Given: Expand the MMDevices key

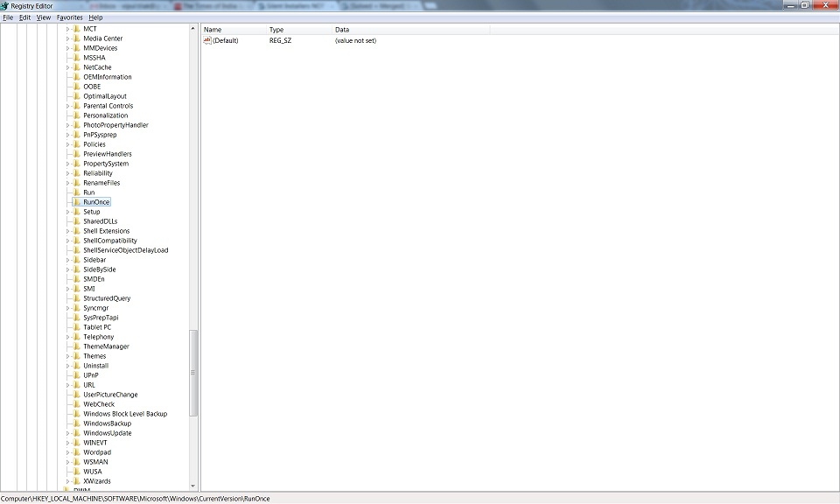Looking at the screenshot, I should pos(67,48).
